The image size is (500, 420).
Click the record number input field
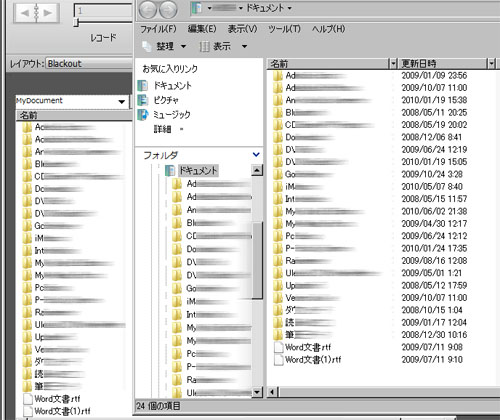click(x=103, y=11)
